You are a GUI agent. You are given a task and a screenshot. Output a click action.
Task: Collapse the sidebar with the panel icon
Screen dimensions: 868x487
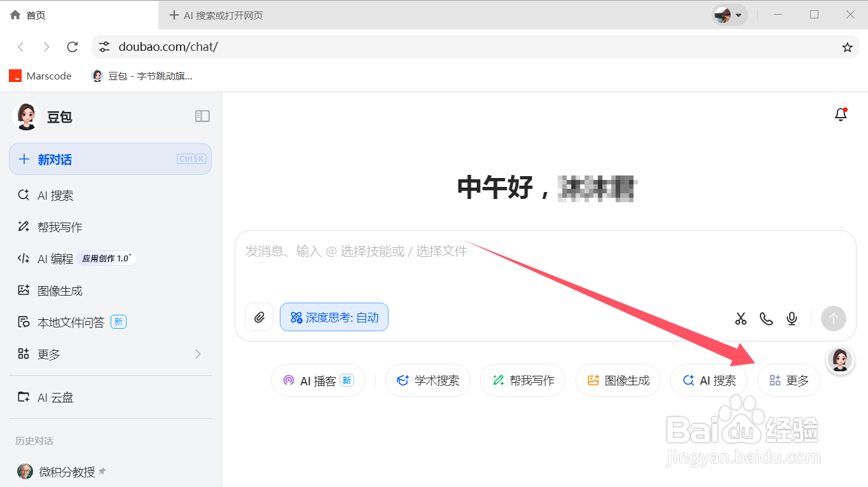coord(202,116)
